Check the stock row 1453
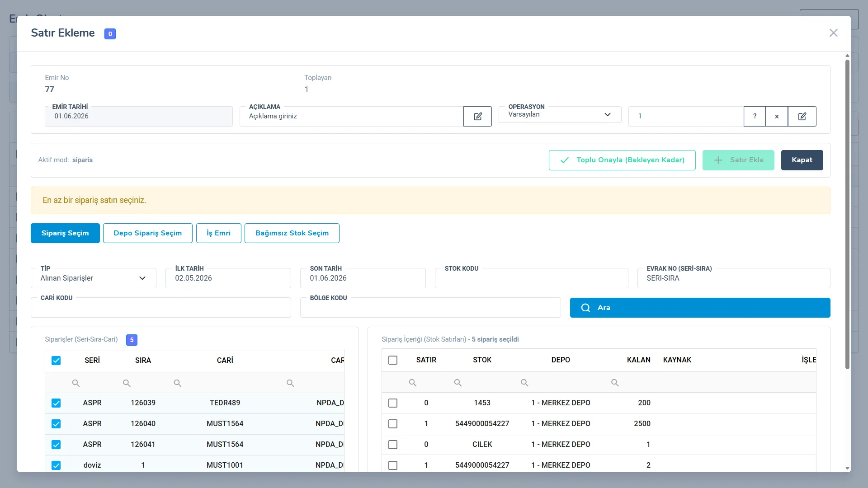The width and height of the screenshot is (868, 488). tap(393, 403)
